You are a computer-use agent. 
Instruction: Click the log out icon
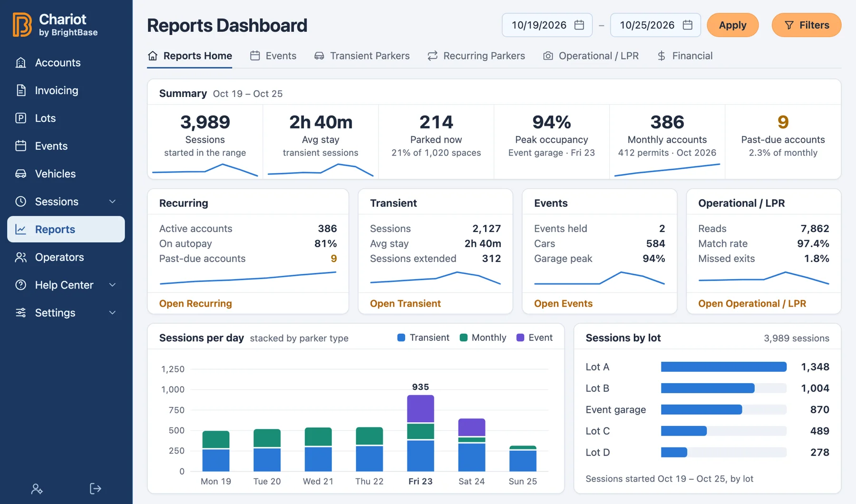point(96,489)
